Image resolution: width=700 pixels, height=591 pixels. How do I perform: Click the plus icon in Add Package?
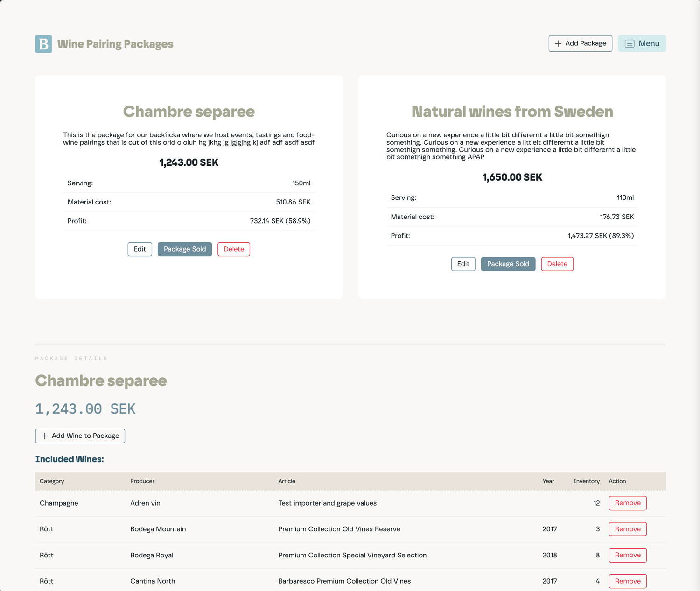[558, 43]
